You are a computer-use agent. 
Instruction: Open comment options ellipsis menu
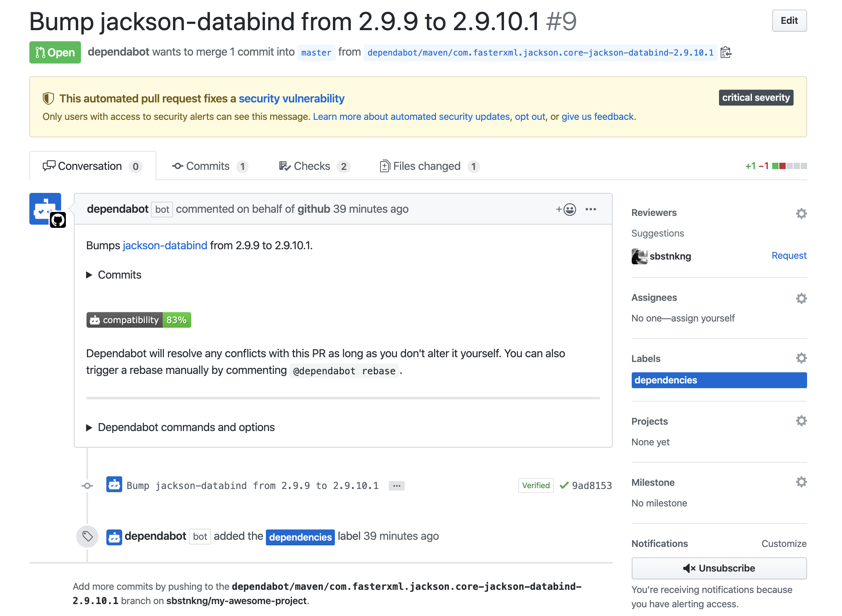[590, 209]
